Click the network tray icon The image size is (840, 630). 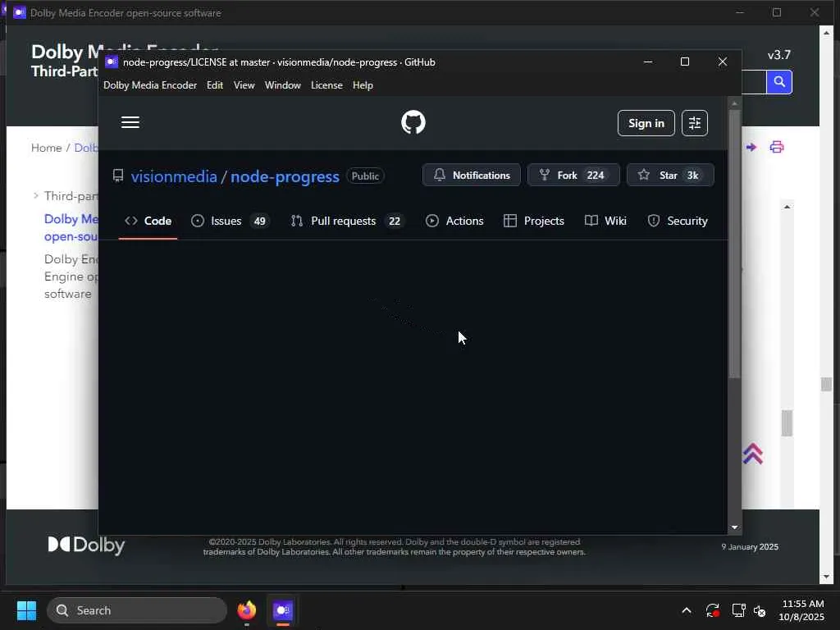click(738, 610)
